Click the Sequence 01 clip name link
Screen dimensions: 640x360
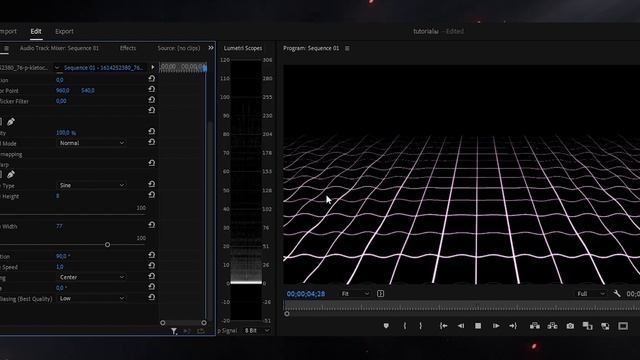[103, 67]
